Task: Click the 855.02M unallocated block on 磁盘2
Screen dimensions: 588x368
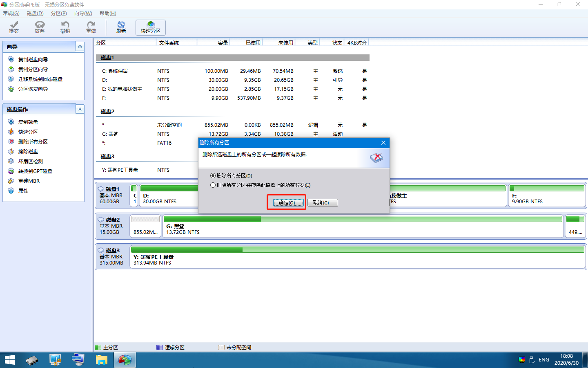Action: coord(145,226)
